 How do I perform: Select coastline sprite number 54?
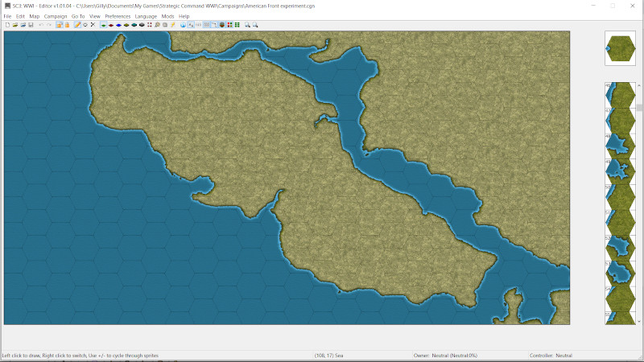point(620,298)
